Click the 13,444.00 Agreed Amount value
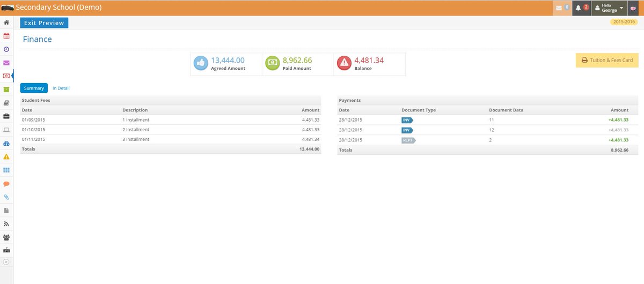 228,60
